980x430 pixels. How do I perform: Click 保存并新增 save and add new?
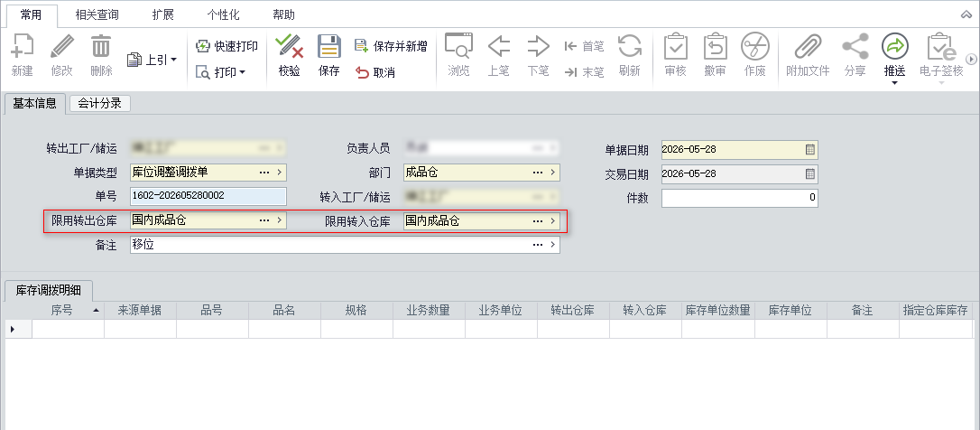coord(391,46)
